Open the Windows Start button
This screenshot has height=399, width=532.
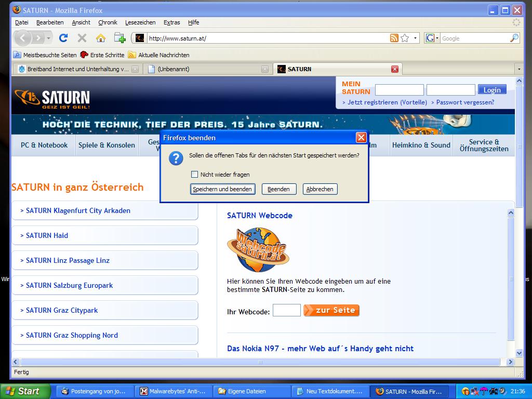(25, 391)
